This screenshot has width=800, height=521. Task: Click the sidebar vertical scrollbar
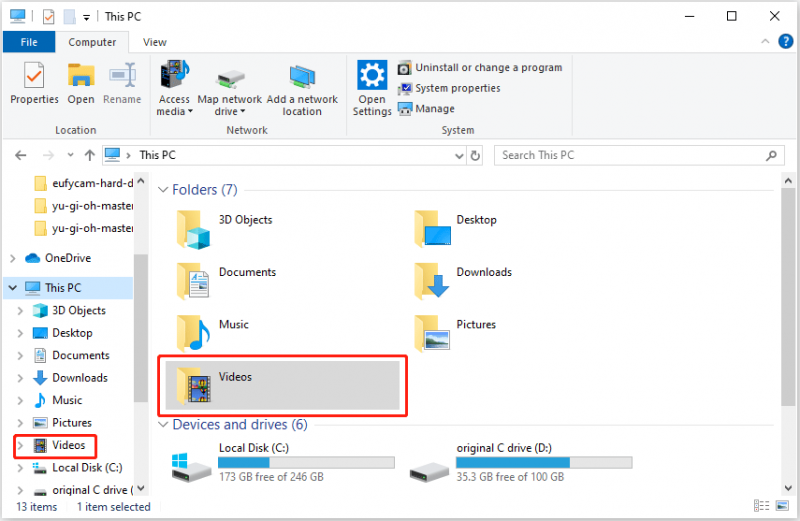coord(141,328)
